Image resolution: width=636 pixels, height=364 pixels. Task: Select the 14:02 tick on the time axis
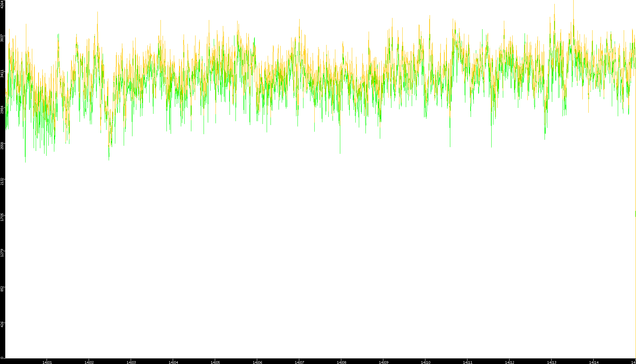tap(89, 362)
